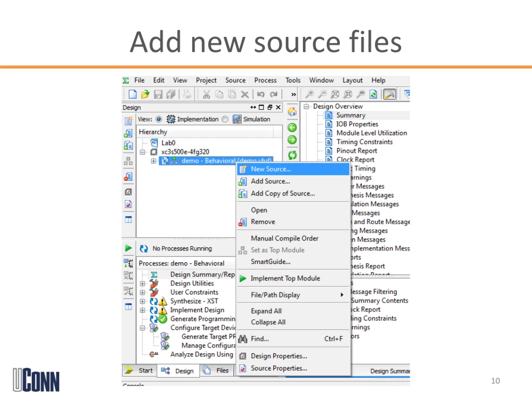Viewport: 532px width, 399px height.
Task: Click the wrench settings toolbar icon
Action: [x=390, y=94]
